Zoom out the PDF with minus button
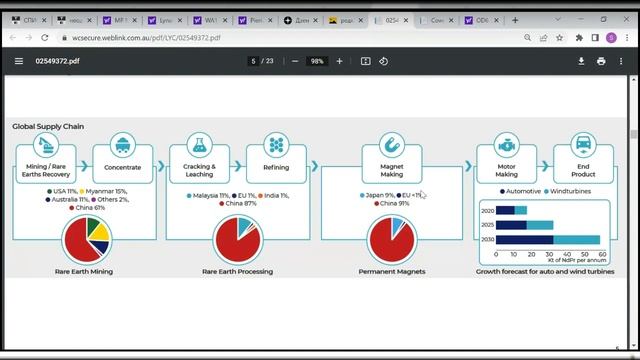The width and height of the screenshot is (640, 360). [295, 61]
